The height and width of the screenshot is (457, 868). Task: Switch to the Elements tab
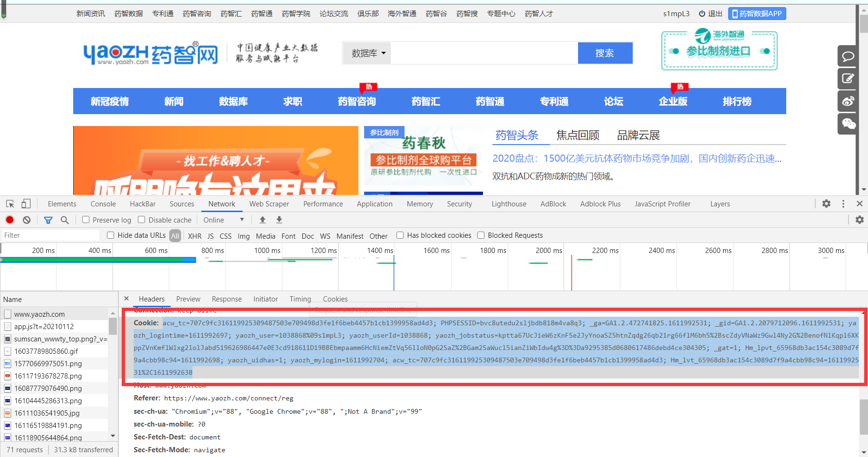(62, 204)
